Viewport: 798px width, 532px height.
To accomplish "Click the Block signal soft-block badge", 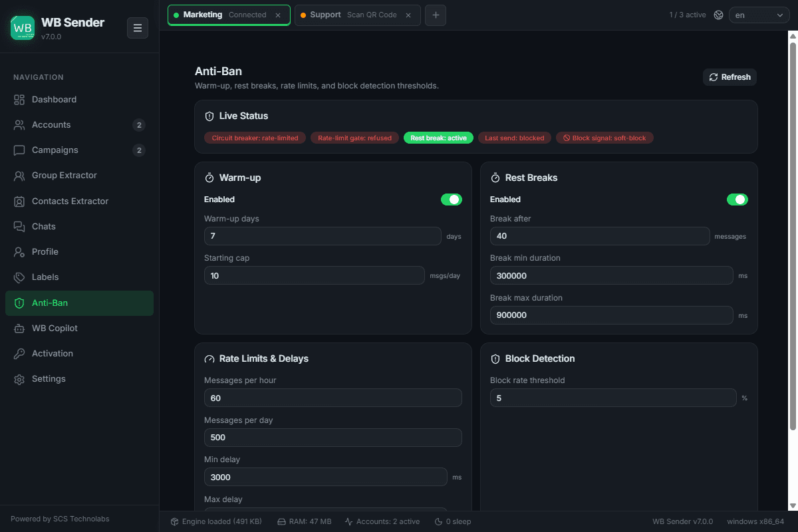I will [x=605, y=138].
